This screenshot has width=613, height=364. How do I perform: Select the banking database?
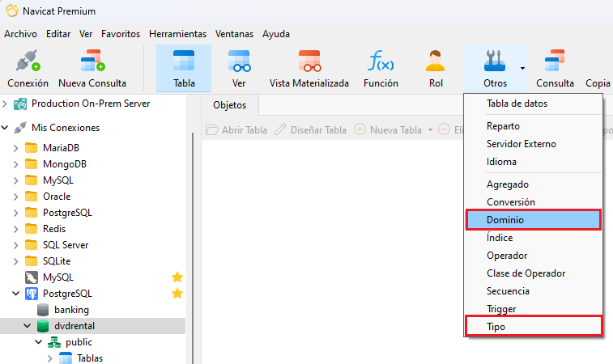pos(63,310)
